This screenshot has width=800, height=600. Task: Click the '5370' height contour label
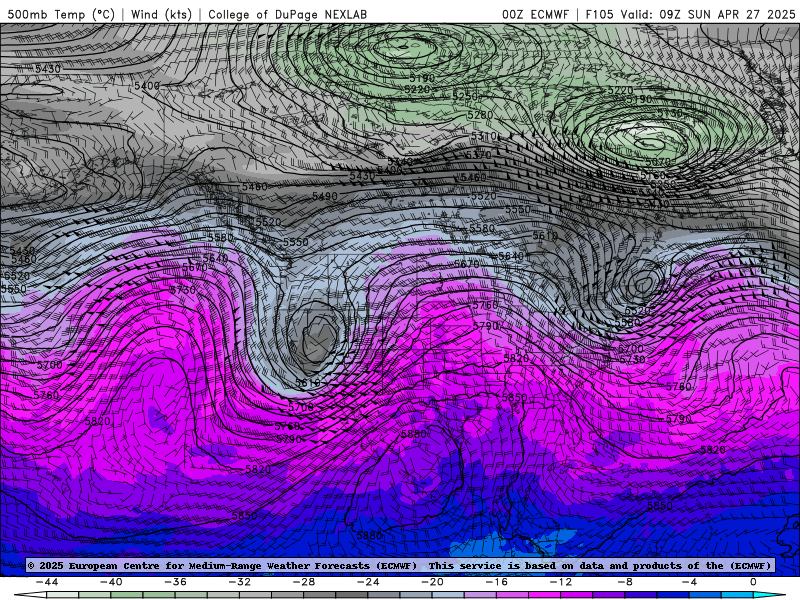point(479,155)
